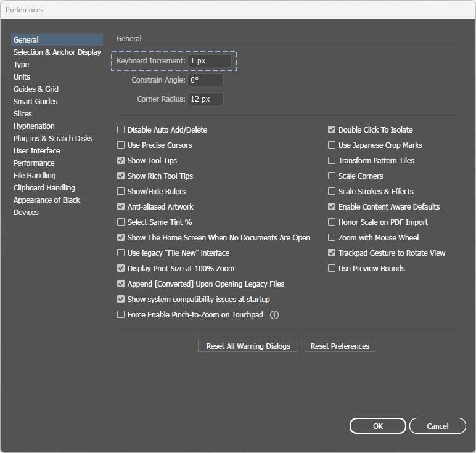Toggle Show system compatibility issues at startup
The height and width of the screenshot is (453, 476).
click(121, 299)
